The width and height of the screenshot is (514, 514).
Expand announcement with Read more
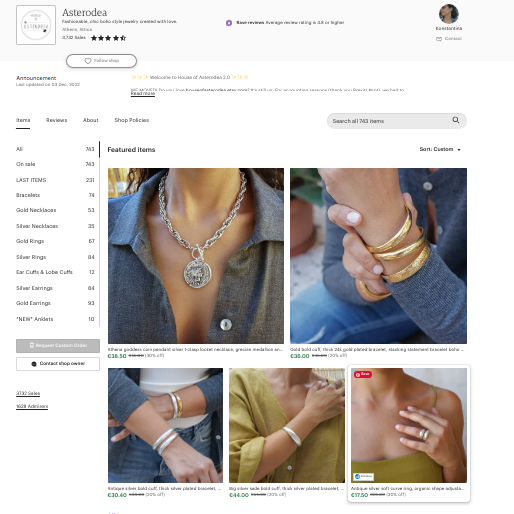143,94
